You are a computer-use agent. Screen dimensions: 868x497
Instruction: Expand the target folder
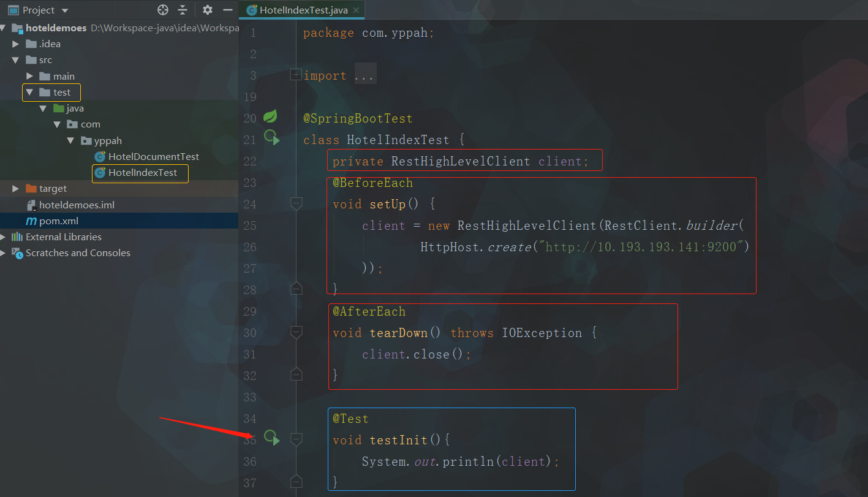[x=16, y=189]
